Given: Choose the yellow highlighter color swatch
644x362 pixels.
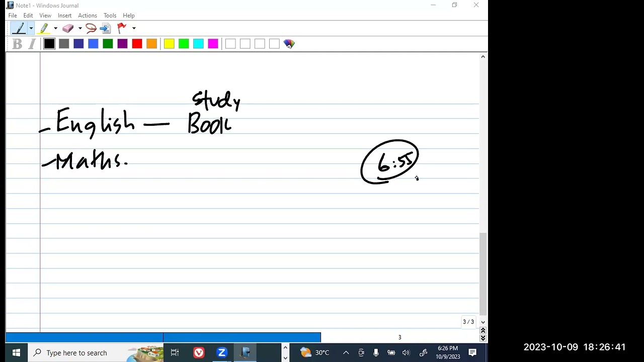Looking at the screenshot, I should point(169,44).
